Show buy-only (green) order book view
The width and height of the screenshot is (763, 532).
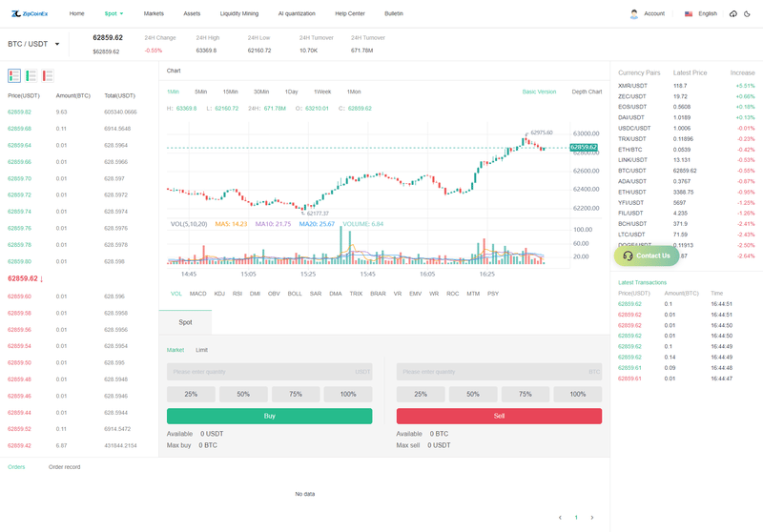31,75
